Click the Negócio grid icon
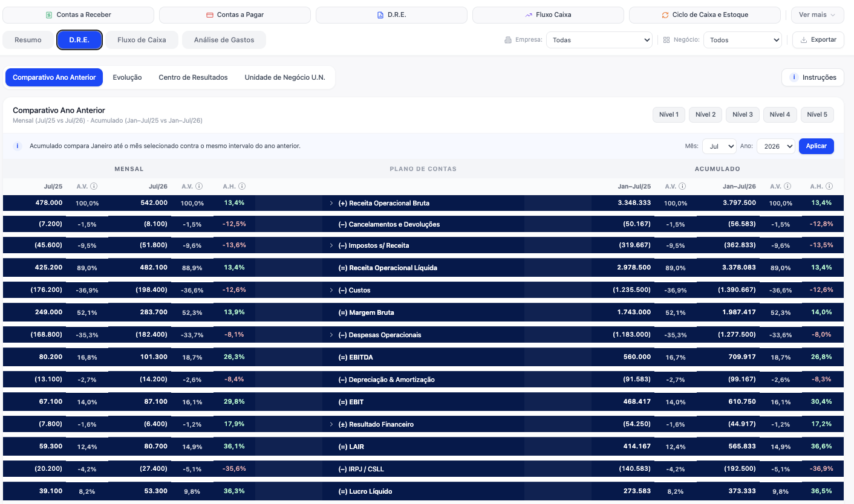 pos(667,40)
